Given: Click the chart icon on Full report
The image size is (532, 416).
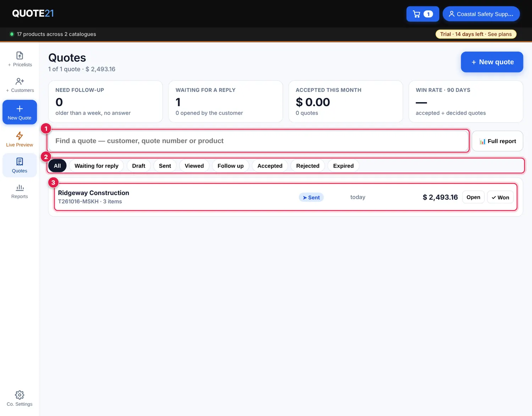Looking at the screenshot, I should pyautogui.click(x=482, y=141).
